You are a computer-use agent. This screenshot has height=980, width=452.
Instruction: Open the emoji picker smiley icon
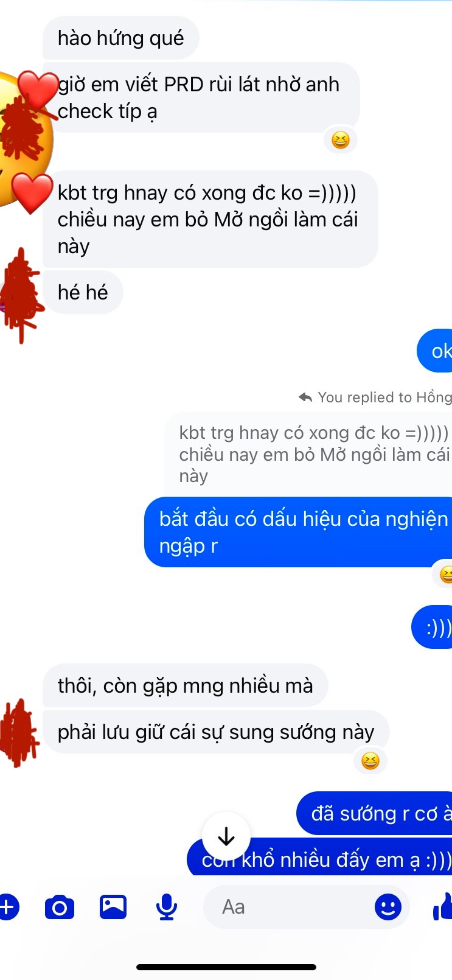point(388,908)
